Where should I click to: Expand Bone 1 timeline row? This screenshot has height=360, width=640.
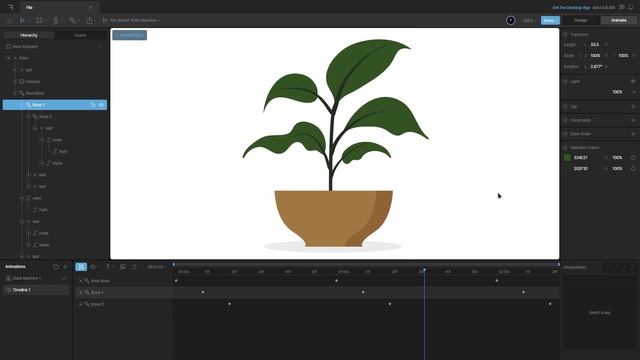[x=80, y=292]
